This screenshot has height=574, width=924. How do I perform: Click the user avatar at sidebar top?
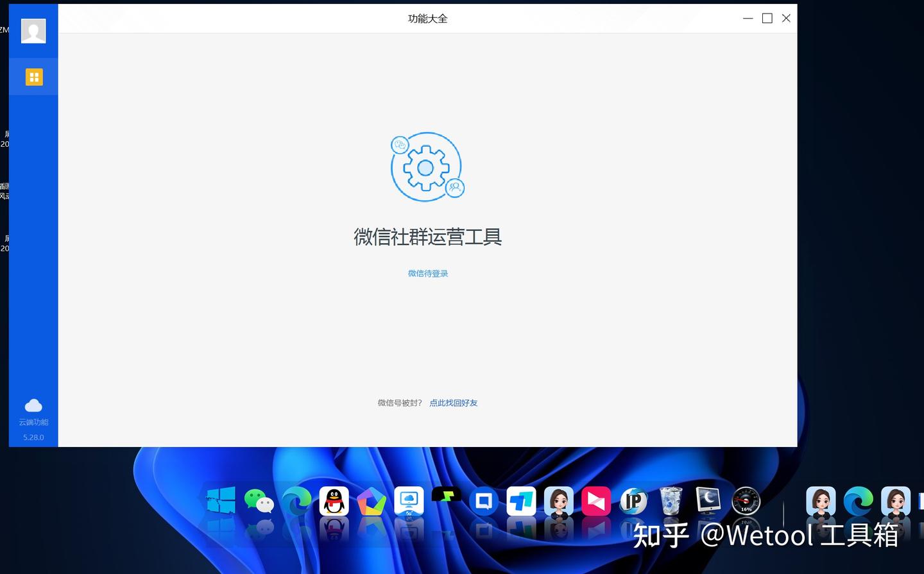(x=33, y=30)
